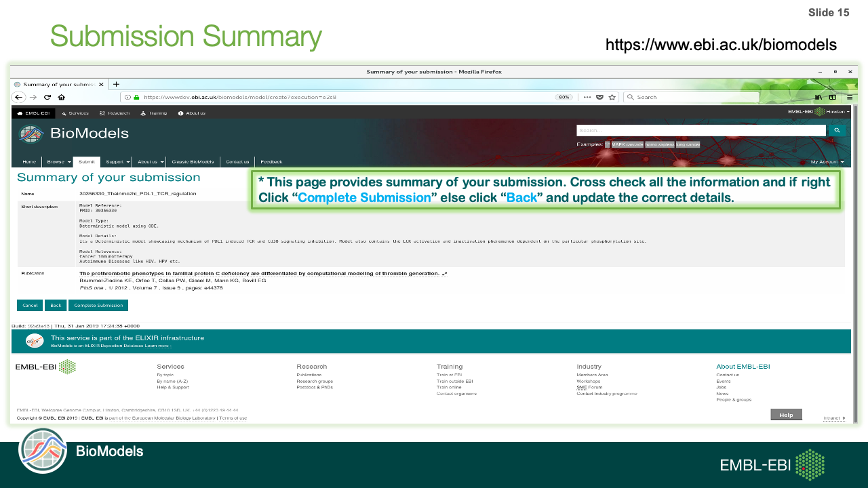868x488 pixels.
Task: Click the Pocket save icon in address bar
Action: pos(600,97)
